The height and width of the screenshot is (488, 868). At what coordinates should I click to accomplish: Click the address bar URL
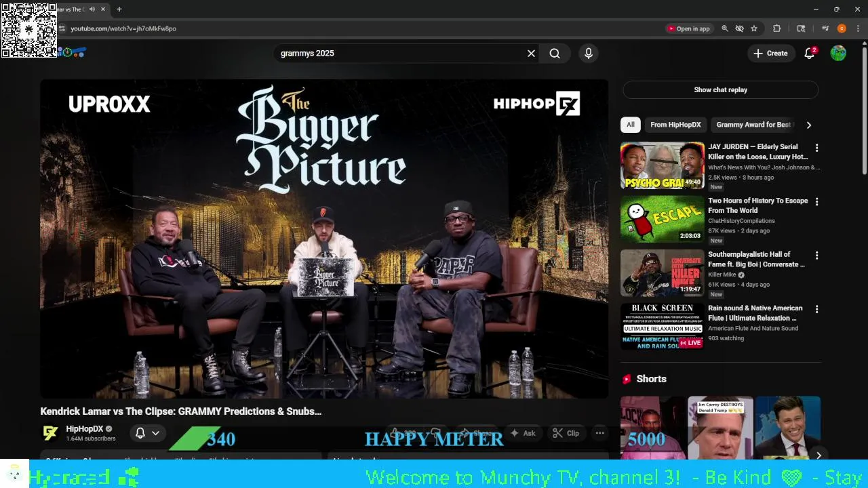coord(123,28)
